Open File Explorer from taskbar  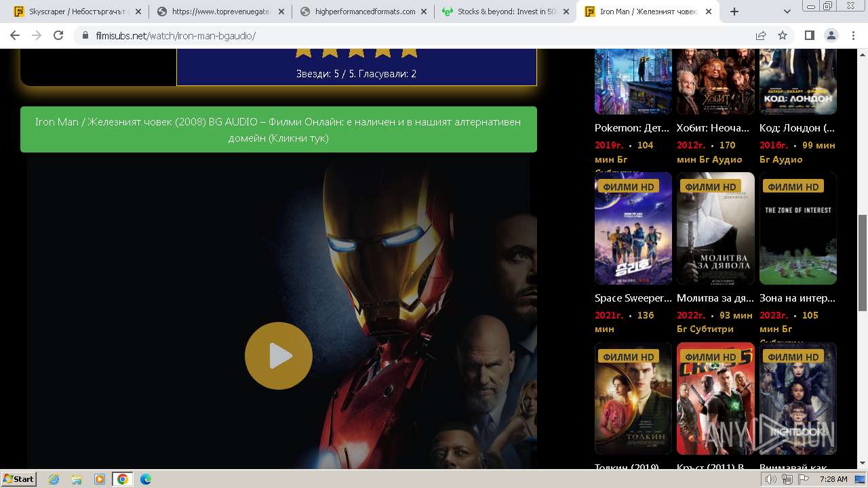pyautogui.click(x=77, y=479)
